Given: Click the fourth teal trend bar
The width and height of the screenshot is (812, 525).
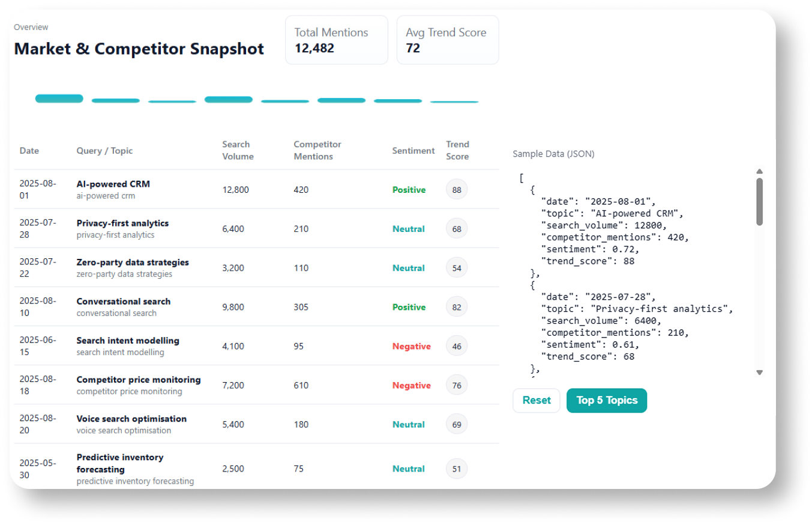Looking at the screenshot, I should (x=228, y=99).
